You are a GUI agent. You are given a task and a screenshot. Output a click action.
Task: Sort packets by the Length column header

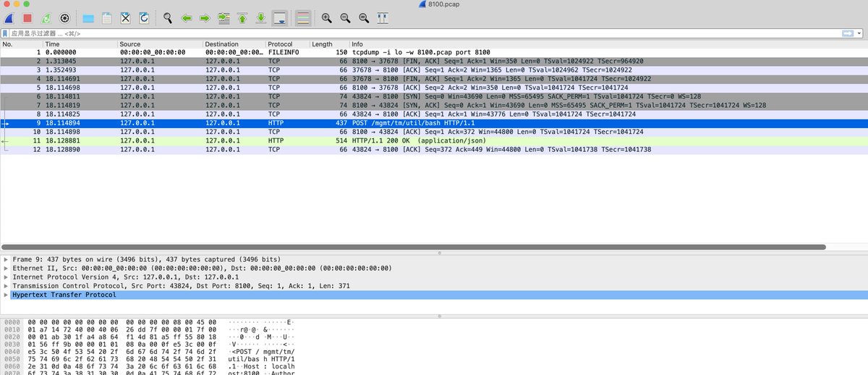329,44
